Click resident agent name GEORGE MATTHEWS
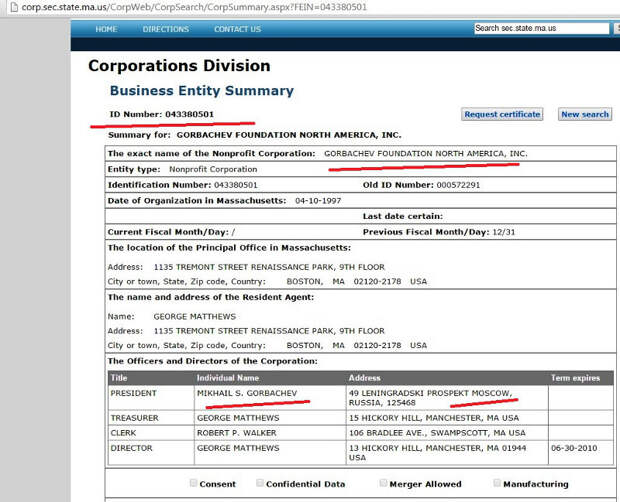620x502 pixels. click(195, 317)
